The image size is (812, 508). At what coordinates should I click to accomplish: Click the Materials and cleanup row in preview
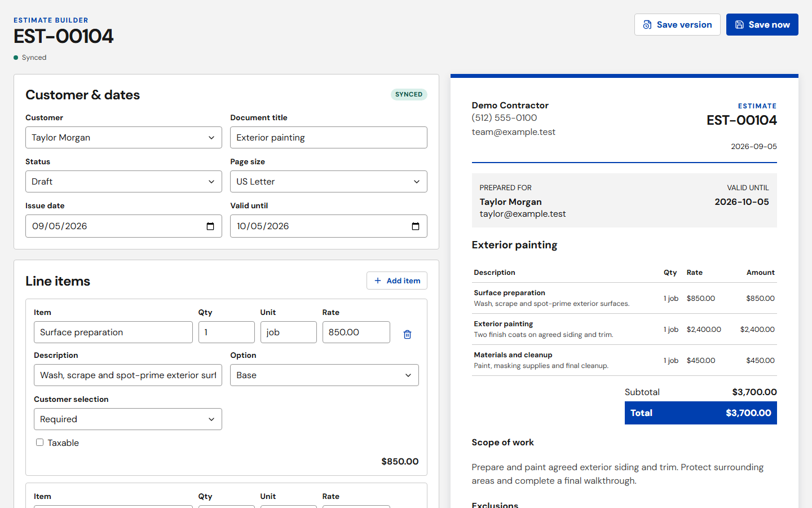pyautogui.click(x=624, y=360)
